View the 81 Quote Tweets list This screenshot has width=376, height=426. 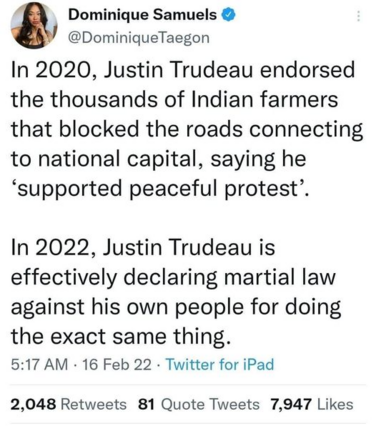click(x=198, y=404)
